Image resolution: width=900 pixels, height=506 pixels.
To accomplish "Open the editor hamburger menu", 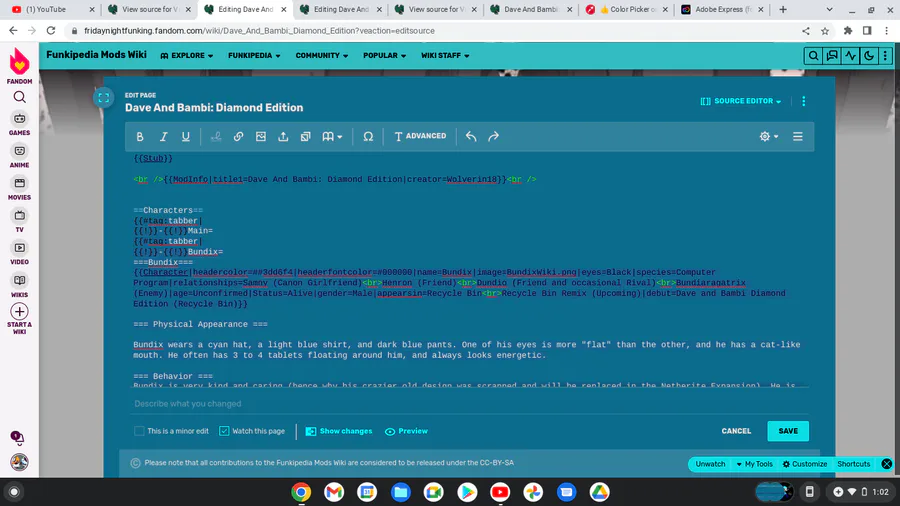I will [x=797, y=137].
